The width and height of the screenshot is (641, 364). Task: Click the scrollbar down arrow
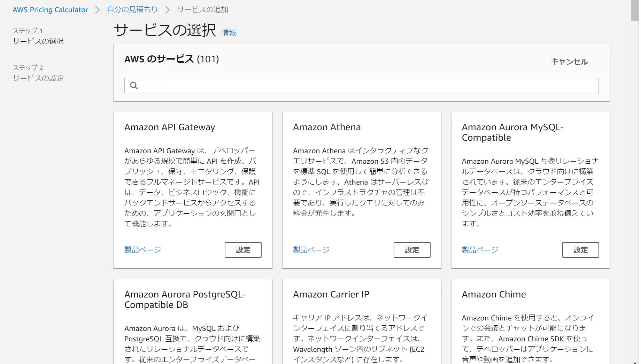[635, 362]
